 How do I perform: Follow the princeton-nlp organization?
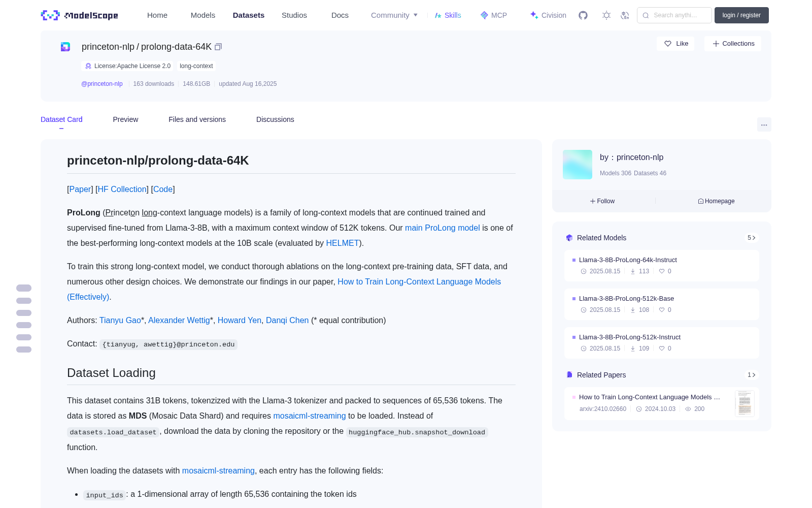[602, 201]
